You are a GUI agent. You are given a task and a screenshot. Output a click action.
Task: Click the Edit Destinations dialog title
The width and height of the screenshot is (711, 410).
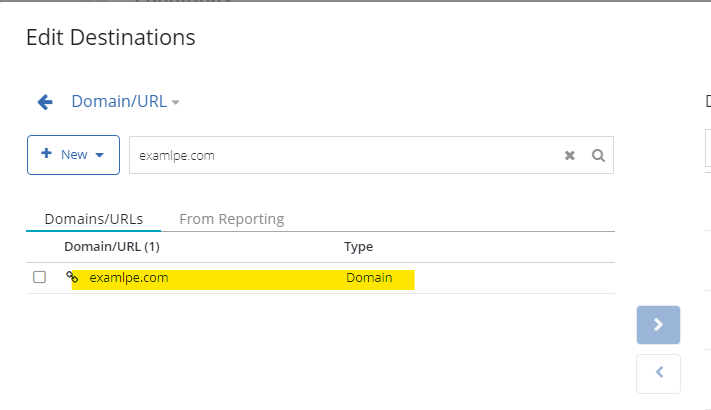coord(110,38)
